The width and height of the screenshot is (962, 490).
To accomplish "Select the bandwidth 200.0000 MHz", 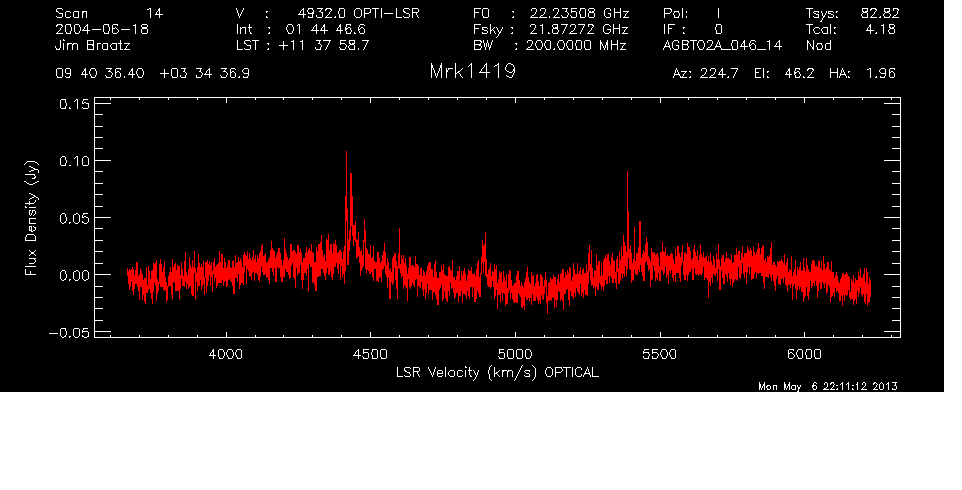I will click(x=576, y=45).
